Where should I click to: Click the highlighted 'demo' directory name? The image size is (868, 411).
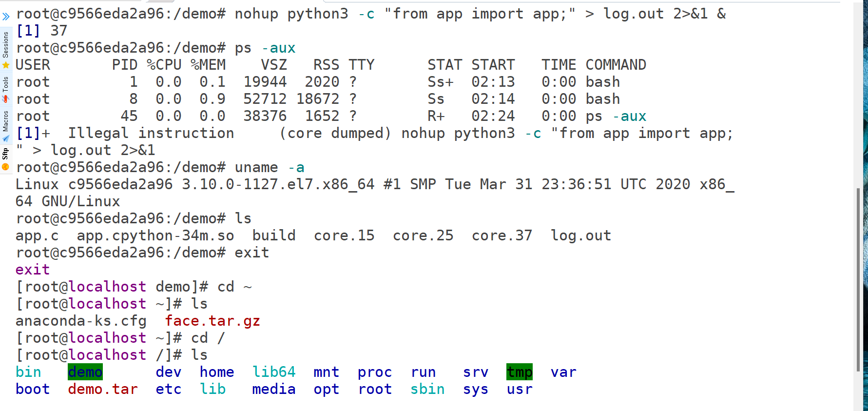coord(85,372)
